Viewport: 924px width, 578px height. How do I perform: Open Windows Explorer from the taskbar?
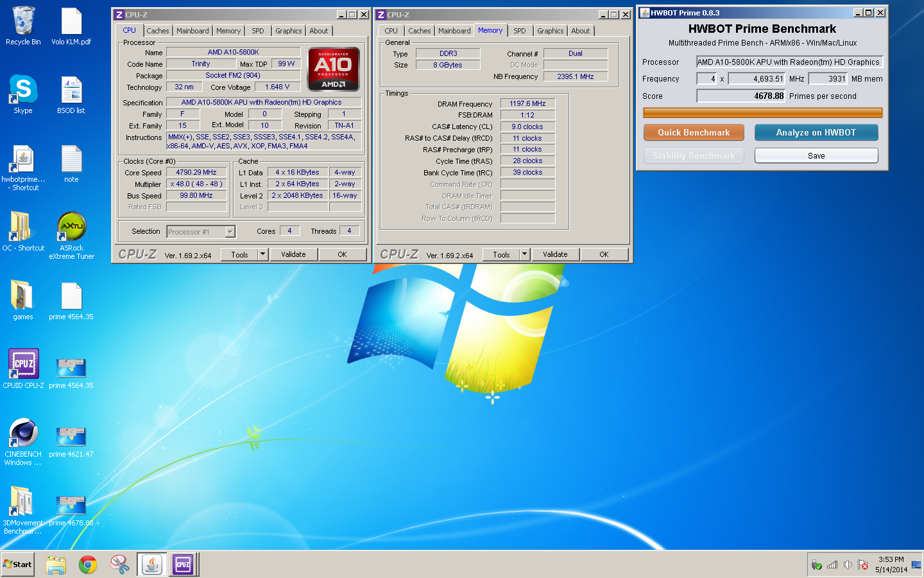click(56, 565)
